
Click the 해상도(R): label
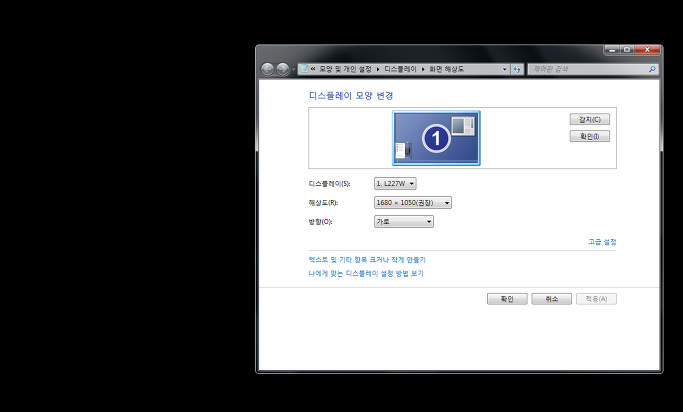tap(323, 203)
